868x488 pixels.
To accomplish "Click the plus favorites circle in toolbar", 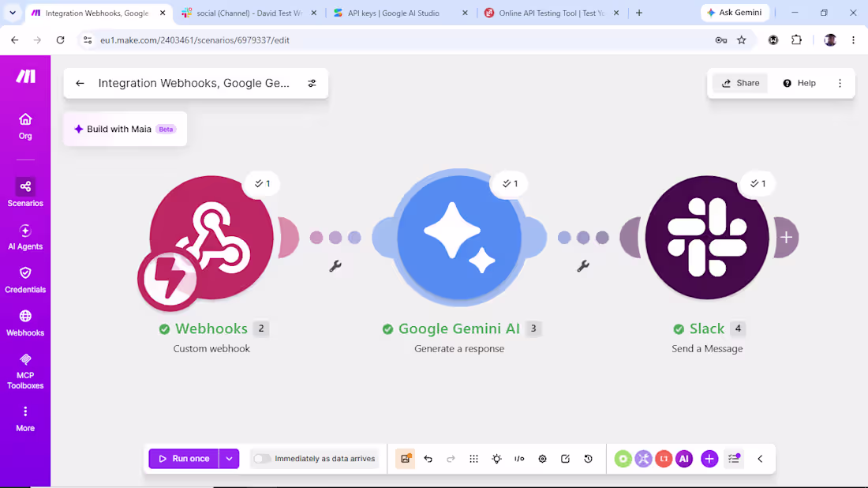I will click(x=709, y=459).
